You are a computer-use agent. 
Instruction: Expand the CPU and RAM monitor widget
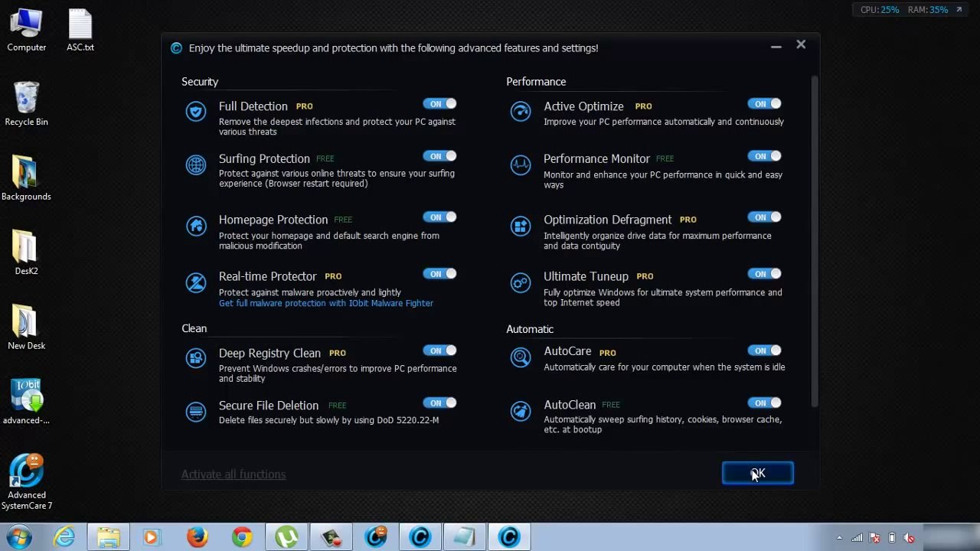[959, 10]
